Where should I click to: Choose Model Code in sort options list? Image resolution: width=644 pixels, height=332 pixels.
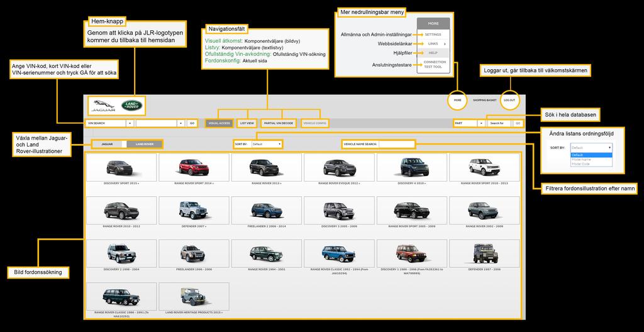(591, 163)
